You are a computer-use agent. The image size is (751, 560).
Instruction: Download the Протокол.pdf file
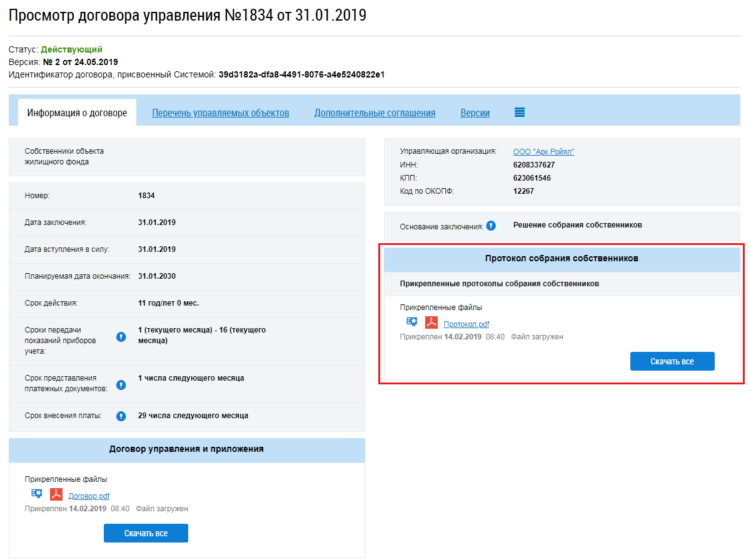tap(466, 324)
